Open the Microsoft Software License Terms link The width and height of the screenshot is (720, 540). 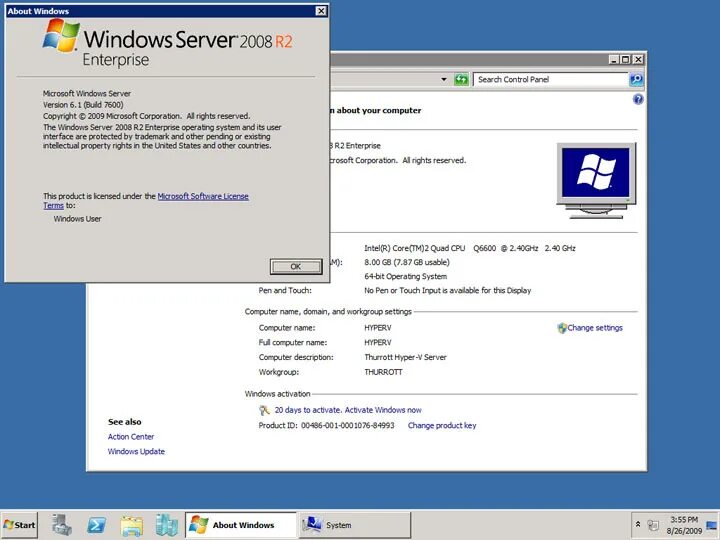coord(202,196)
